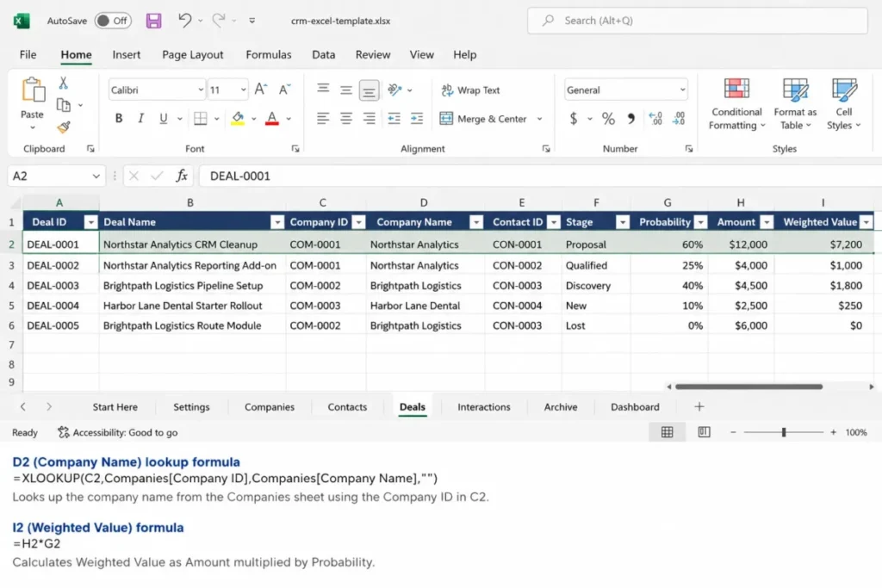This screenshot has width=882, height=588.
Task: Open the Data ribbon tab
Action: [324, 54]
